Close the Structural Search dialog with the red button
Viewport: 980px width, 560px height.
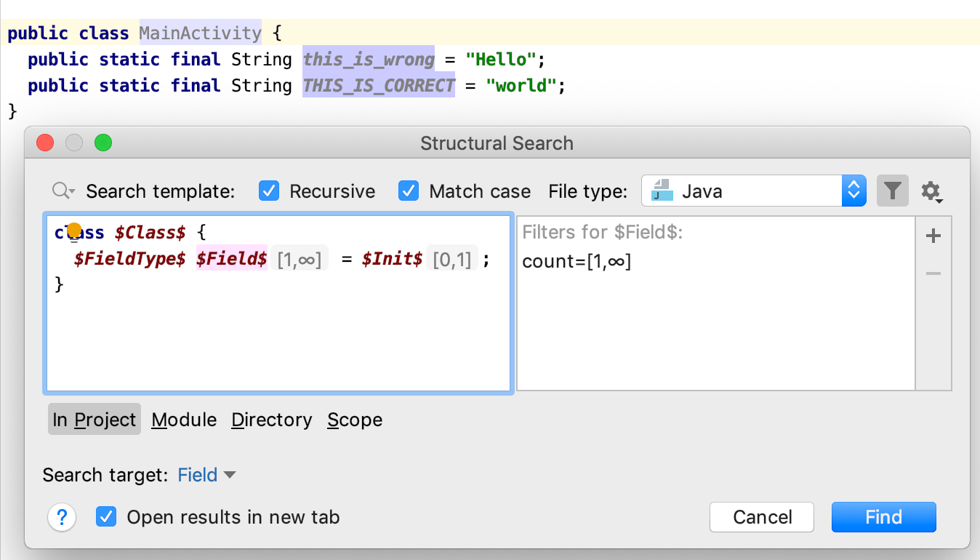pos(45,143)
